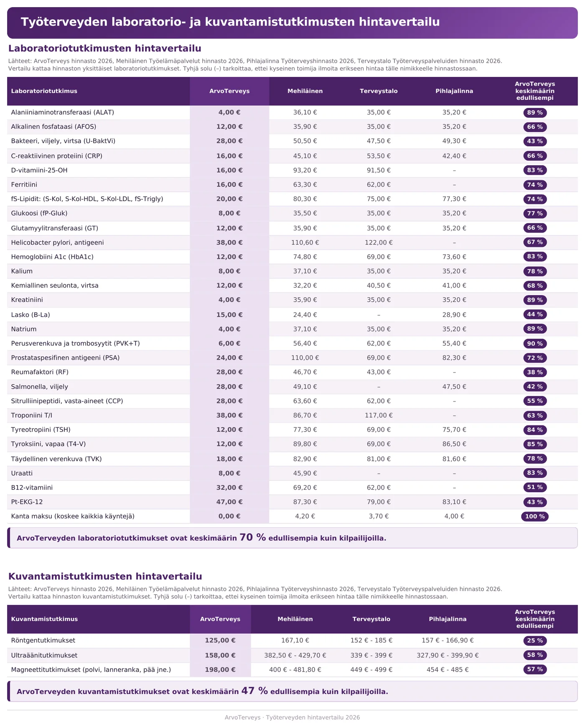The height and width of the screenshot is (728, 585).
Task: Select the '47,00 €' ArvoTerveys price for Pt-EKG-12
Action: click(x=229, y=502)
